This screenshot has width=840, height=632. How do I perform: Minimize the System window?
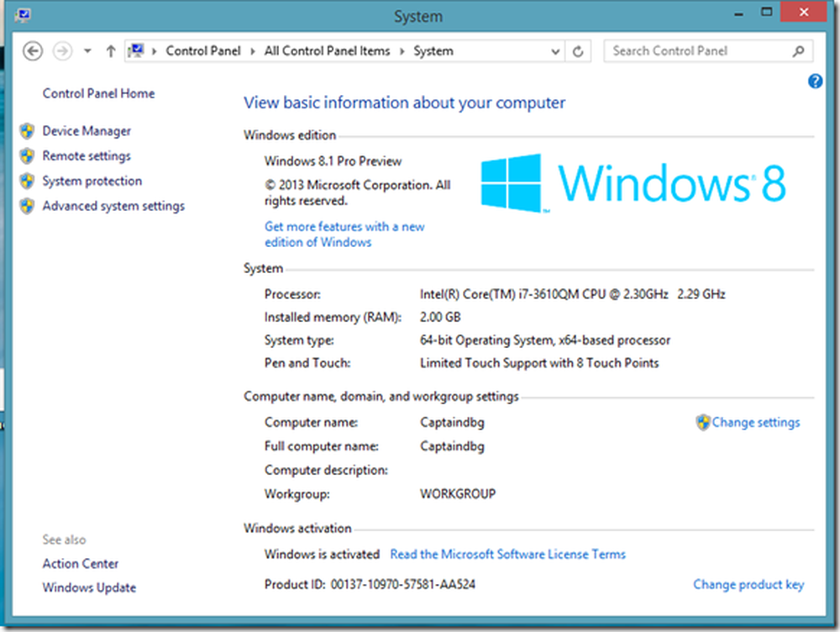tap(738, 14)
